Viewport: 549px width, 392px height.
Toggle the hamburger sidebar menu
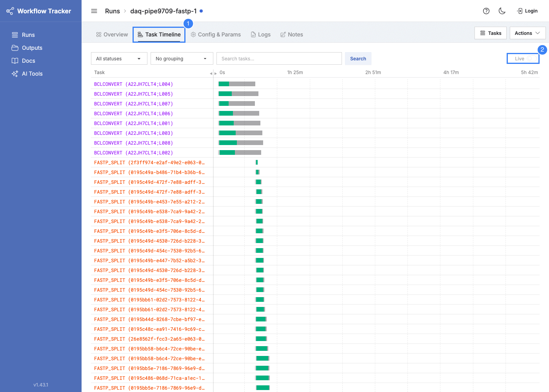94,11
